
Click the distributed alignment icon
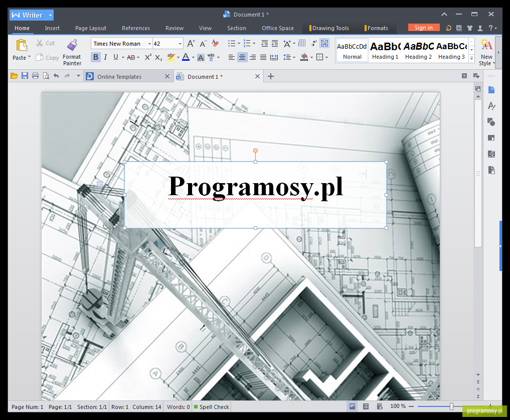coord(274,57)
